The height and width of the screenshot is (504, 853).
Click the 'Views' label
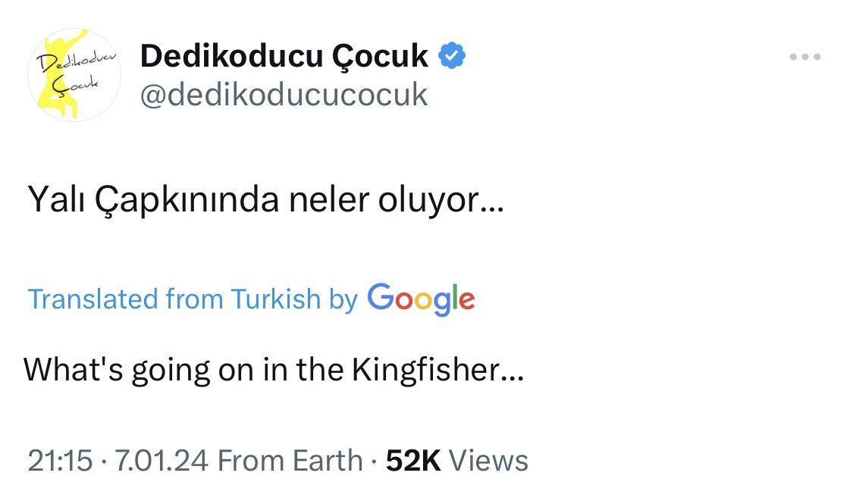pyautogui.click(x=488, y=460)
